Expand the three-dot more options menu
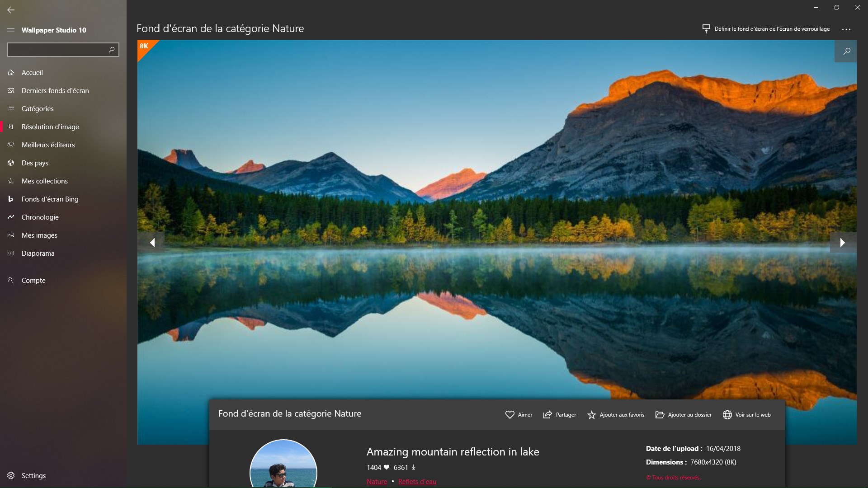This screenshot has width=868, height=488. tap(846, 29)
